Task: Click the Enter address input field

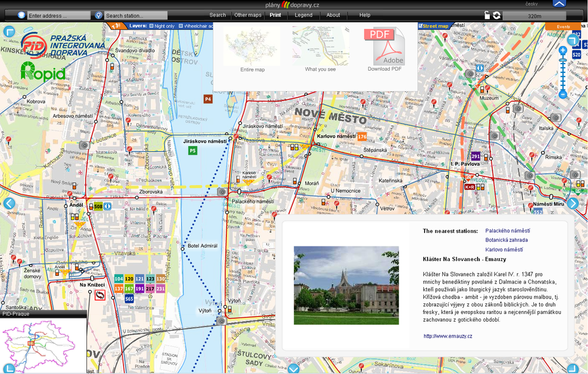Action: (x=59, y=15)
